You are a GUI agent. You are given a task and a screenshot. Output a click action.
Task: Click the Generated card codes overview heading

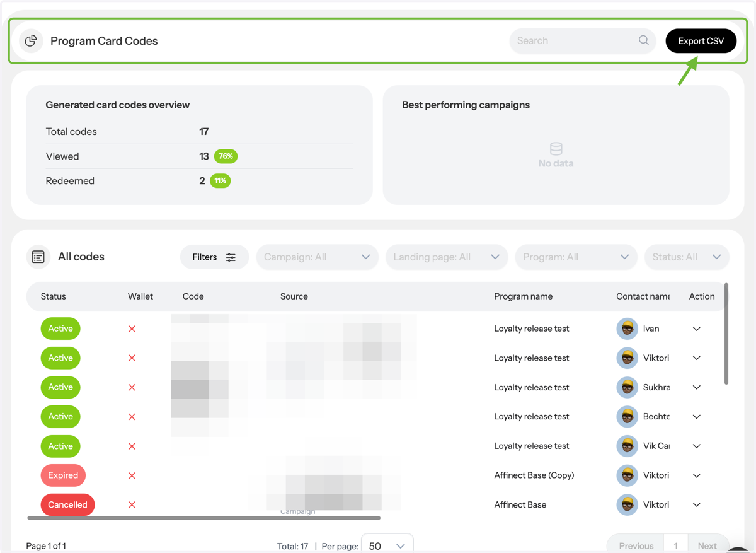click(118, 105)
